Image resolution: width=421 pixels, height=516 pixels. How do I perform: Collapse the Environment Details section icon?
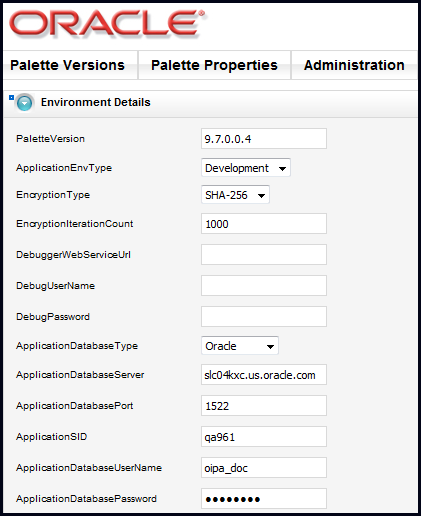(25, 103)
